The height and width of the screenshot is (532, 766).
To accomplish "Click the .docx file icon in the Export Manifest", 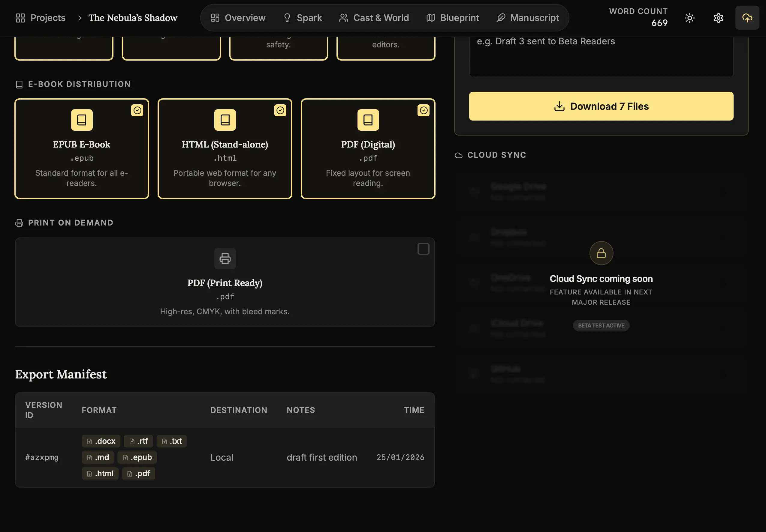I will click(x=89, y=441).
